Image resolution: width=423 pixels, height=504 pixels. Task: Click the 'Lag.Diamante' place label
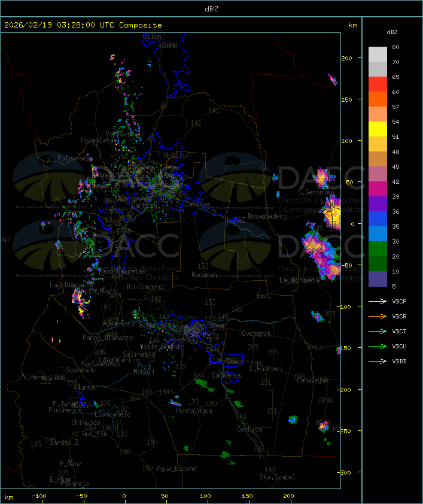pyautogui.click(x=71, y=285)
